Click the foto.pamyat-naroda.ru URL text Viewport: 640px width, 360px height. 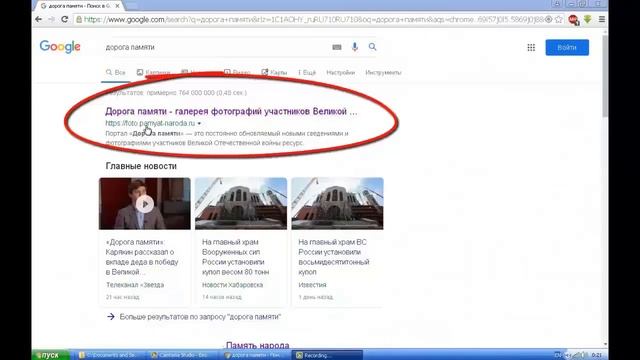click(x=150, y=123)
